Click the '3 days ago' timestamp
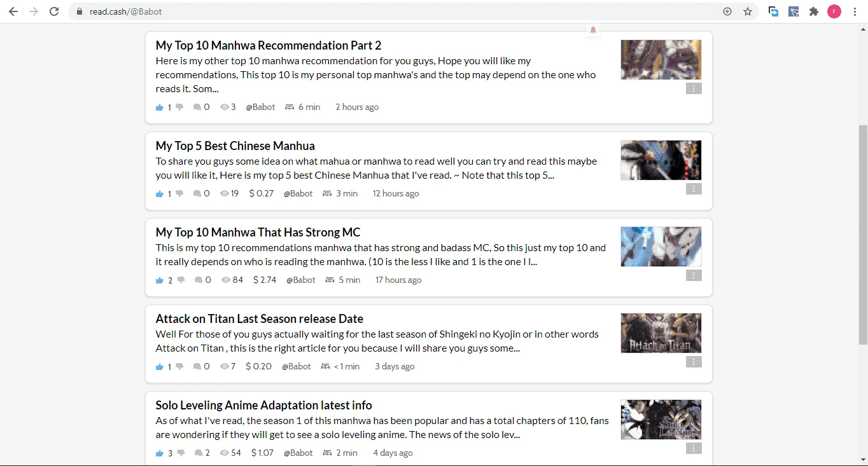The height and width of the screenshot is (466, 868). [395, 366]
